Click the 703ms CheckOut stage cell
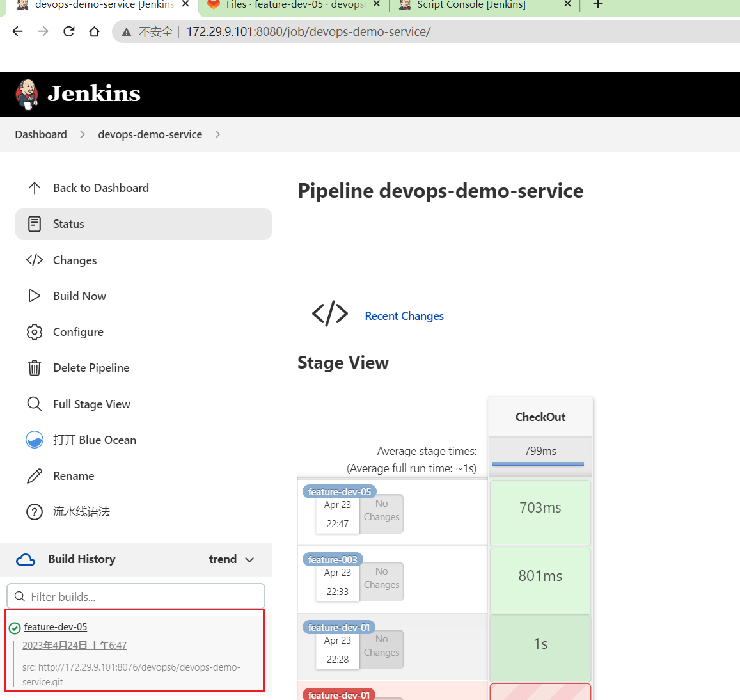Viewport: 740px width, 700px height. coord(540,513)
